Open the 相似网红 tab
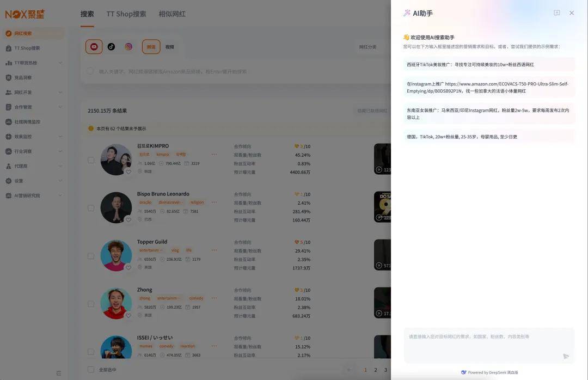This screenshot has width=588, height=380. coord(172,14)
